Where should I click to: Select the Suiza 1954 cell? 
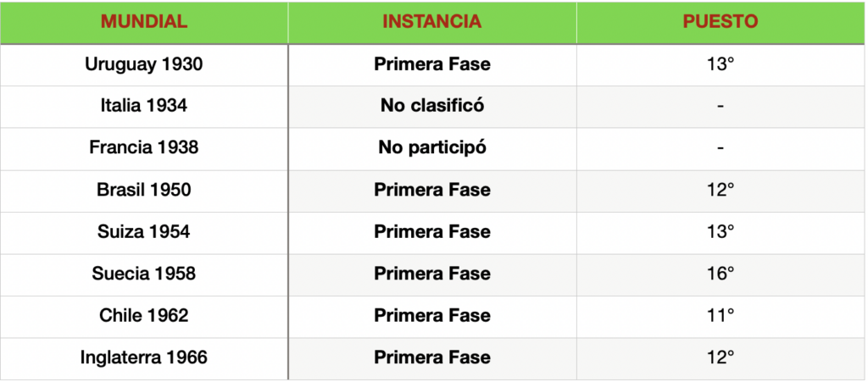pyautogui.click(x=144, y=232)
